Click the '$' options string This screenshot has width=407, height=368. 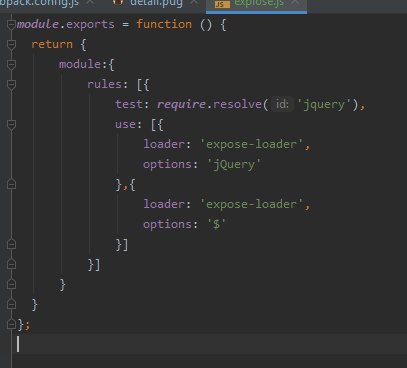216,224
